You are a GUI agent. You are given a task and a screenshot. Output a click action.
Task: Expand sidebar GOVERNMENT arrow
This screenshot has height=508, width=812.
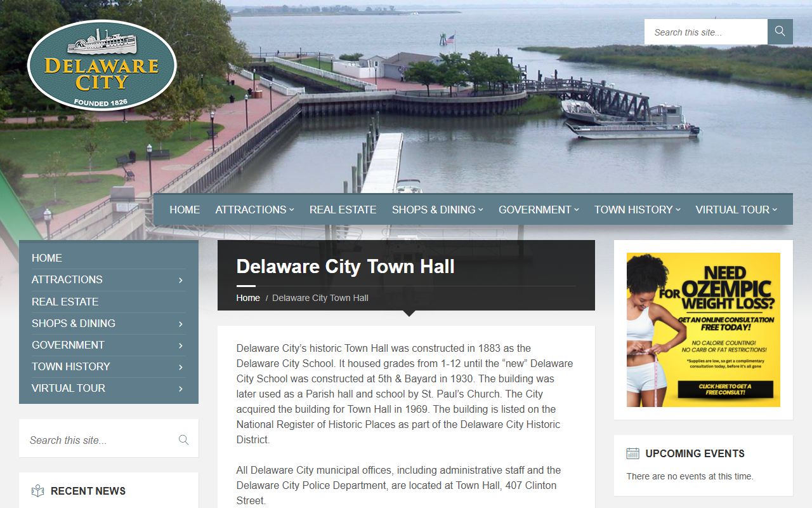(x=181, y=345)
